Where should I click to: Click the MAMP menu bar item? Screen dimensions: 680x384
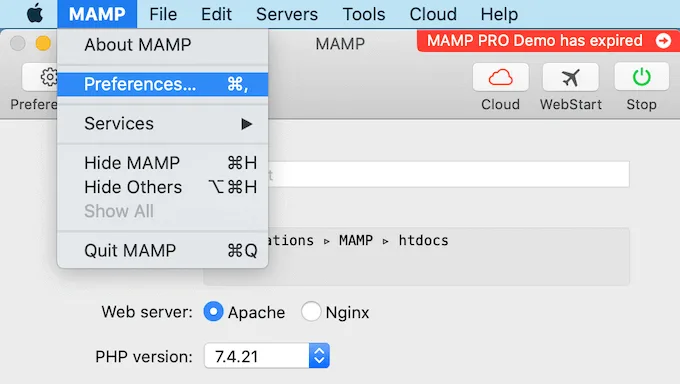97,14
